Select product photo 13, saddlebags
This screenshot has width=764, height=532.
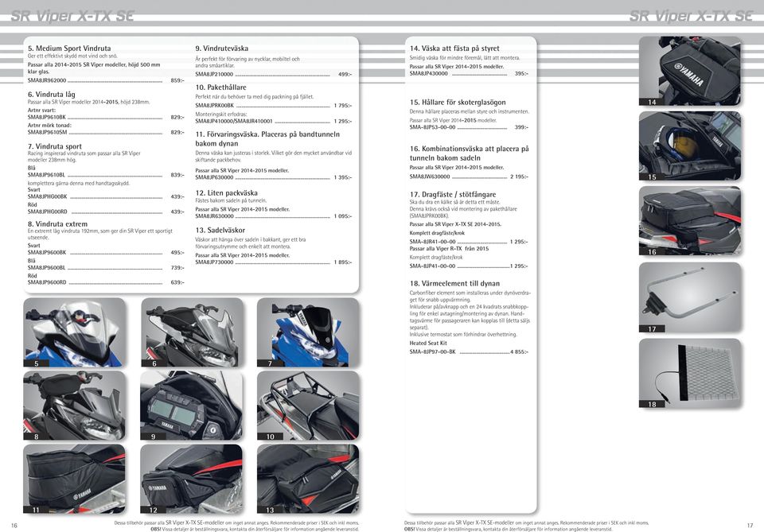pos(308,479)
